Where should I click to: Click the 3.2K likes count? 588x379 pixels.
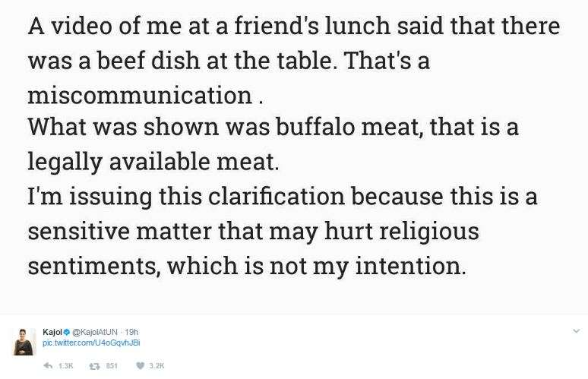point(156,366)
